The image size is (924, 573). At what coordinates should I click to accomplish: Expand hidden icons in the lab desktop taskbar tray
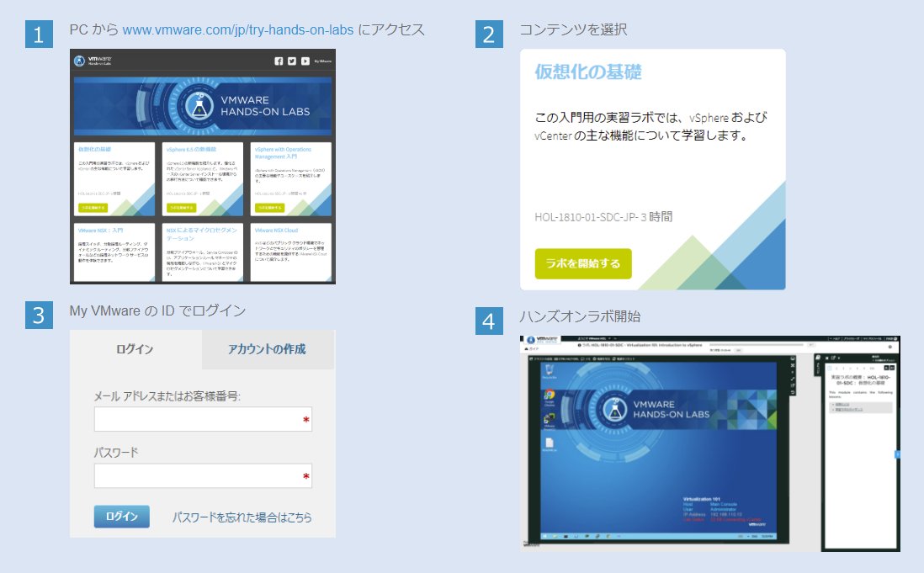pos(748,535)
